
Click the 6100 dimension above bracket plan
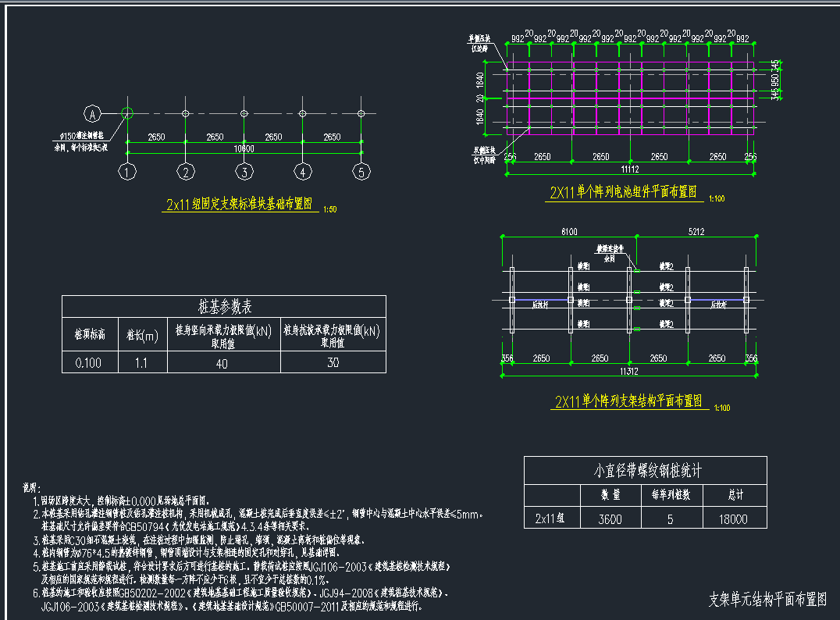click(x=568, y=232)
